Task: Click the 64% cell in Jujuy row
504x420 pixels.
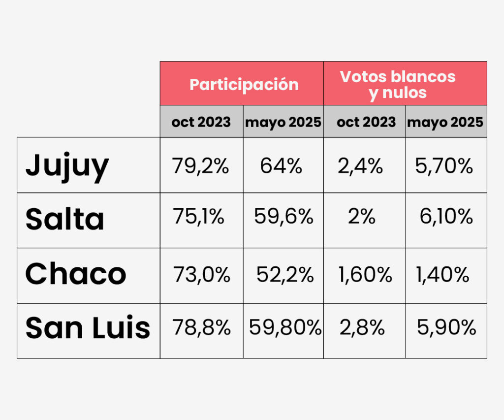Action: [x=281, y=166]
